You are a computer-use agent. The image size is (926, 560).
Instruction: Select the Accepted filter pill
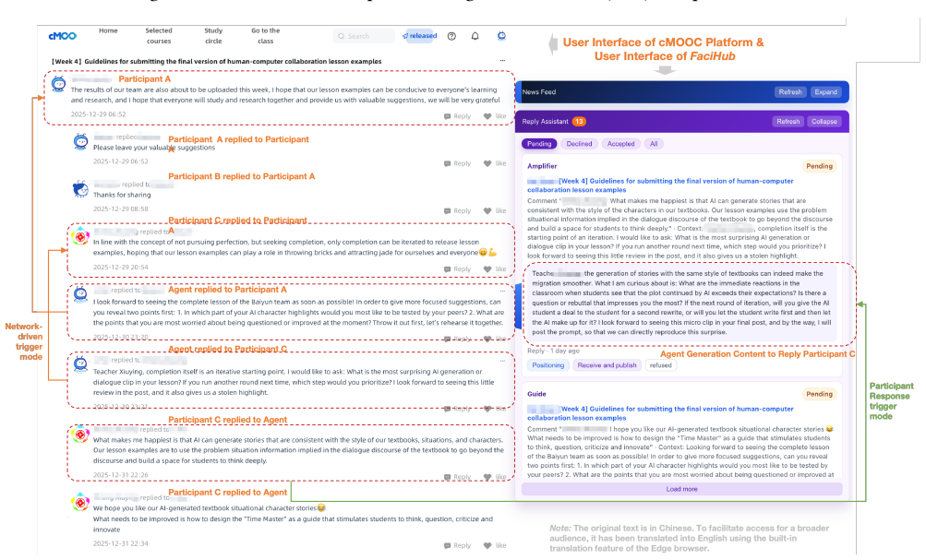point(620,144)
